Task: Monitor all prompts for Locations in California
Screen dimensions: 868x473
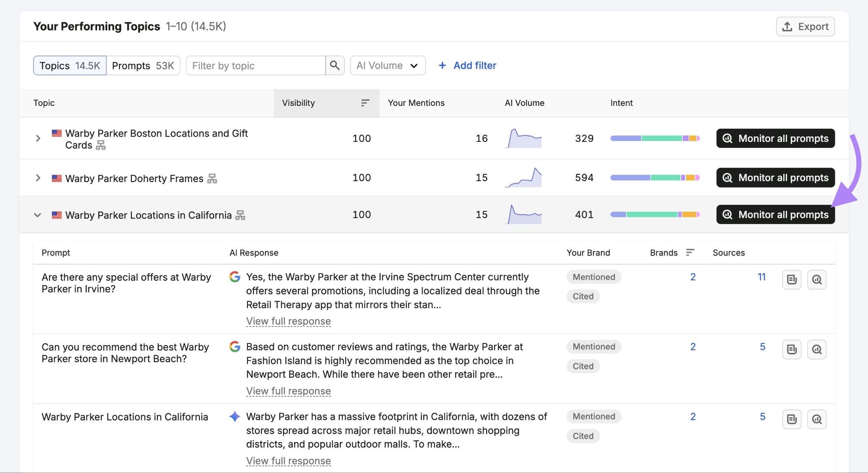Action: tap(776, 214)
